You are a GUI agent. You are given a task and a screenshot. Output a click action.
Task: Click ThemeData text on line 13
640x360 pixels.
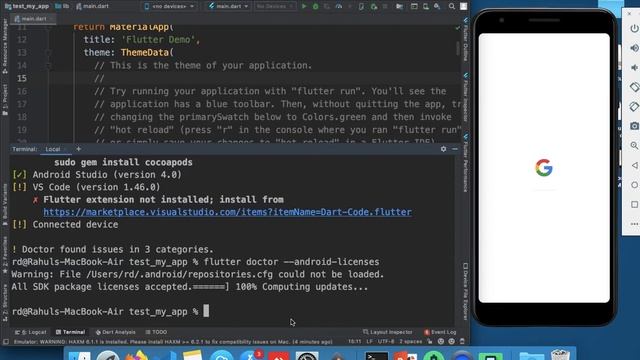click(144, 53)
